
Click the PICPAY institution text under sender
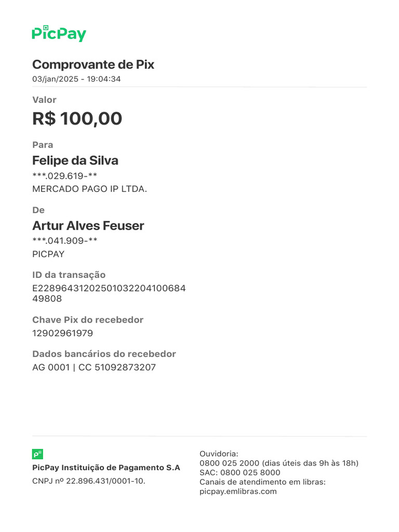48,254
